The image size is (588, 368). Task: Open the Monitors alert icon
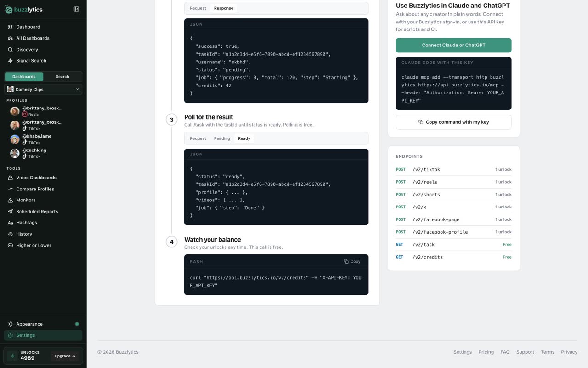coord(10,200)
